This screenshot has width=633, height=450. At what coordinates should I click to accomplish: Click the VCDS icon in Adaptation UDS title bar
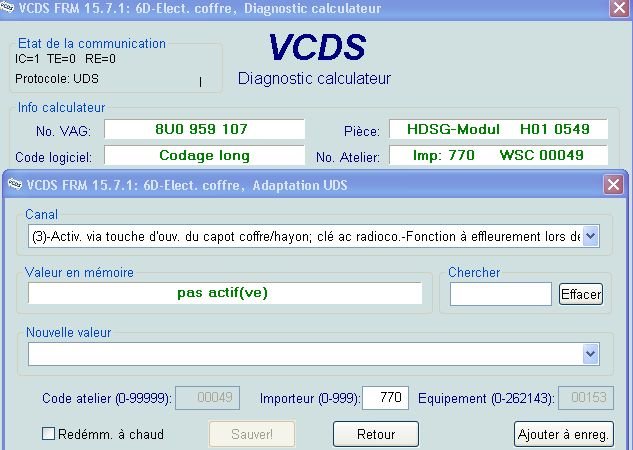[15, 184]
